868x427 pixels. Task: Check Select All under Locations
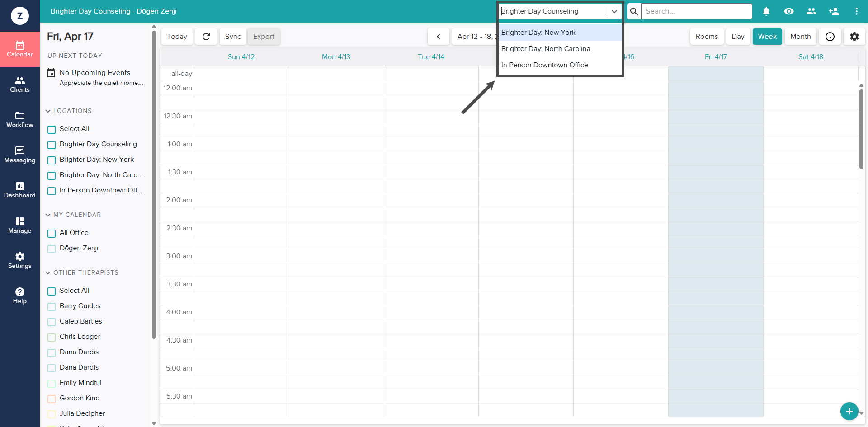coord(52,129)
